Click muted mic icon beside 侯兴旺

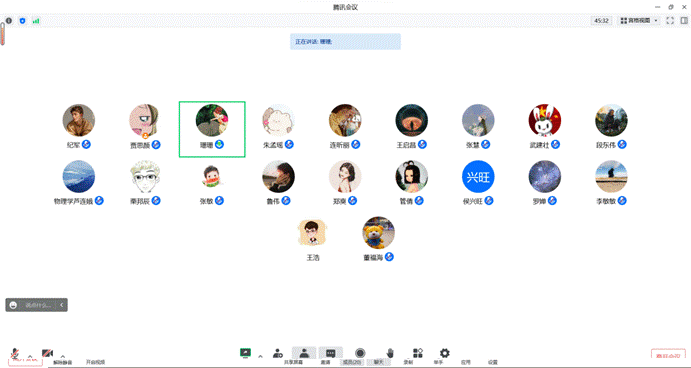(x=489, y=201)
